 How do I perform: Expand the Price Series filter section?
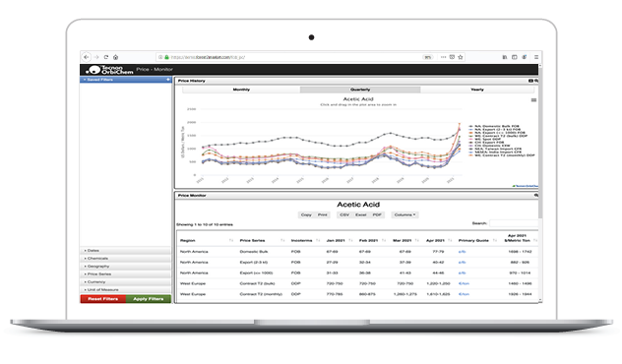[x=125, y=274]
